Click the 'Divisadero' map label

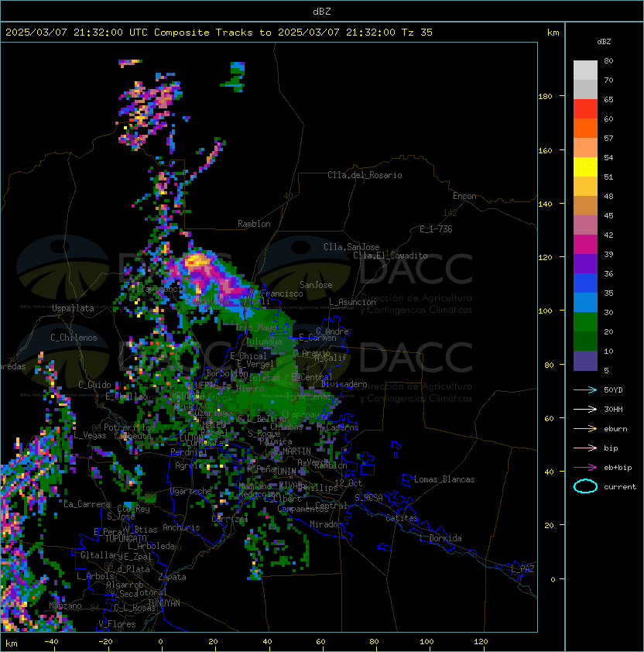pos(344,384)
